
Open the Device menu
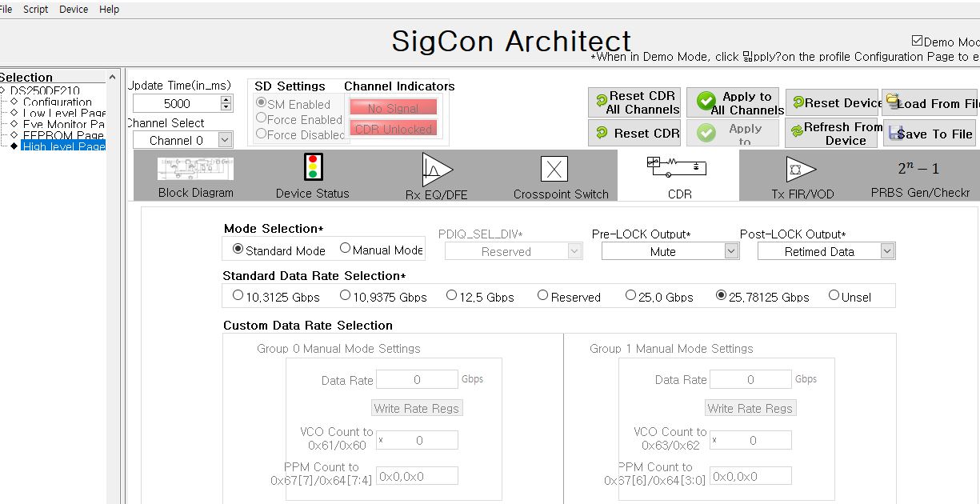pyautogui.click(x=74, y=9)
